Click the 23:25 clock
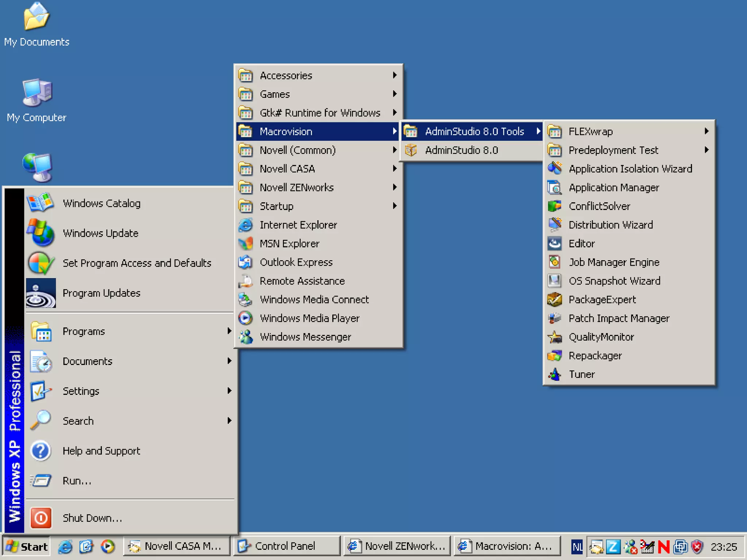This screenshot has width=747, height=560. click(x=724, y=547)
